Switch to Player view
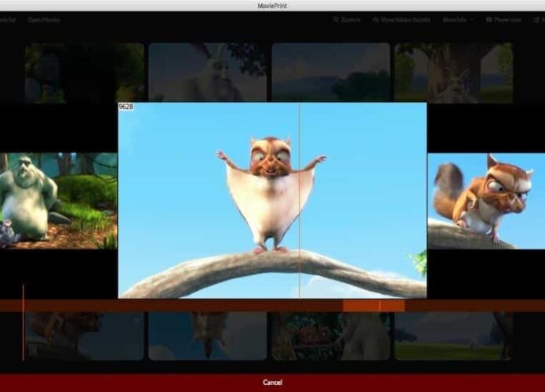 [x=504, y=20]
